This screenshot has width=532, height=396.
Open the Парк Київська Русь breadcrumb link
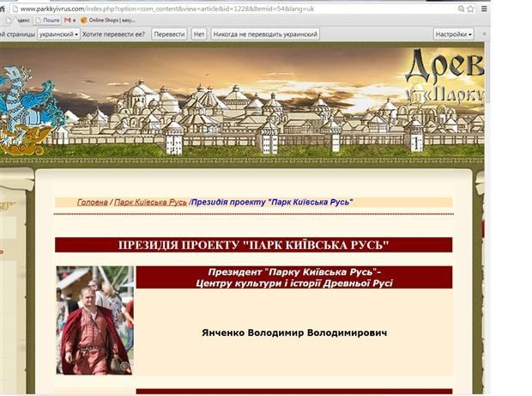(151, 202)
